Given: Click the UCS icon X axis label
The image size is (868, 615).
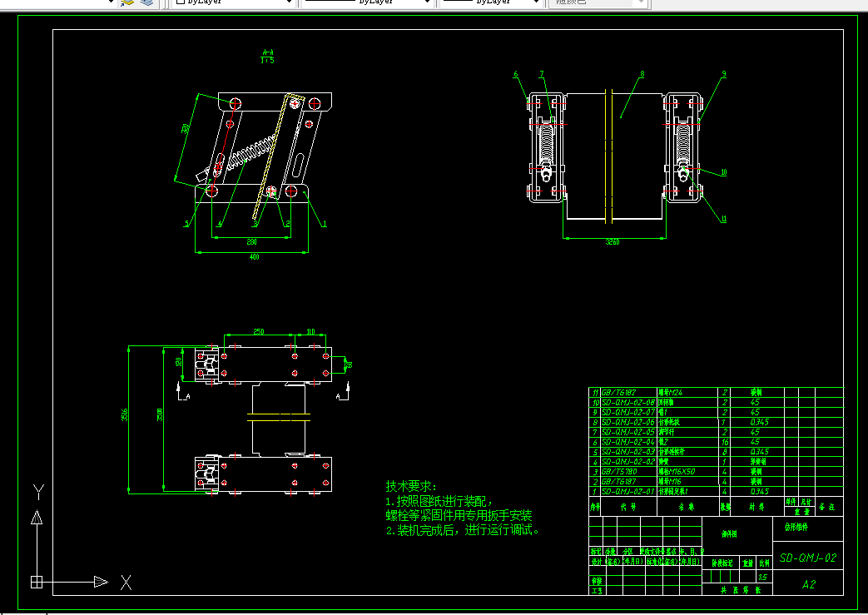Looking at the screenshot, I should [126, 583].
